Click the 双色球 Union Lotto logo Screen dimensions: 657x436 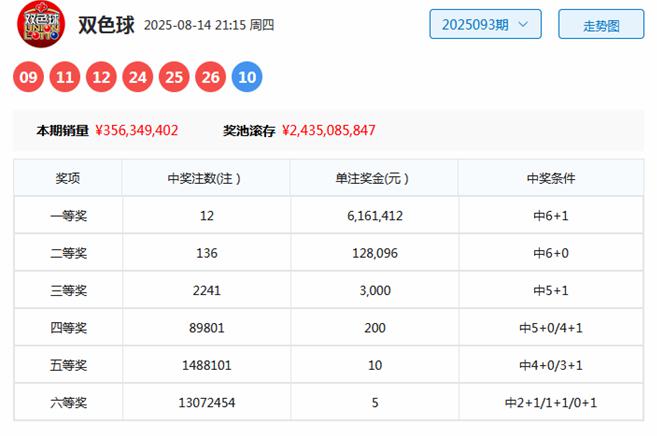click(42, 24)
